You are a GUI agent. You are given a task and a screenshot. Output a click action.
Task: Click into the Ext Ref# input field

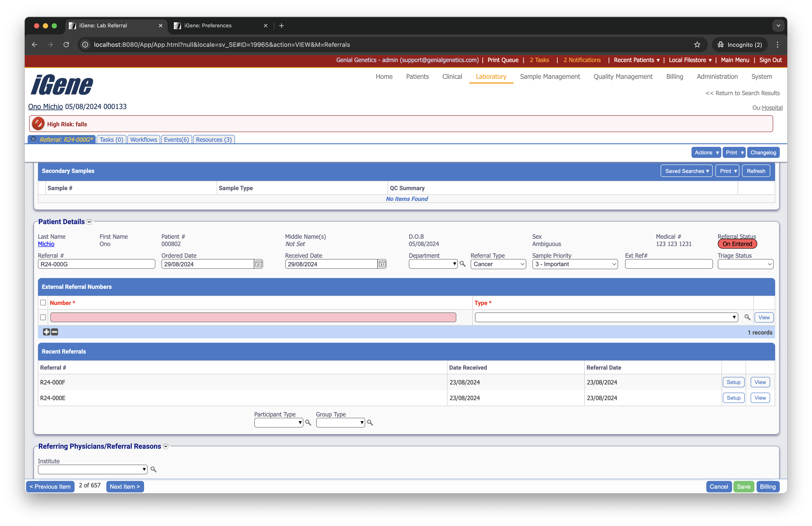tap(668, 264)
